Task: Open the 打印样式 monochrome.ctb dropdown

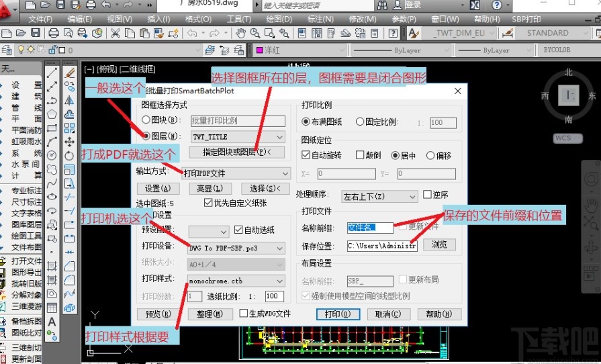Action: click(236, 281)
